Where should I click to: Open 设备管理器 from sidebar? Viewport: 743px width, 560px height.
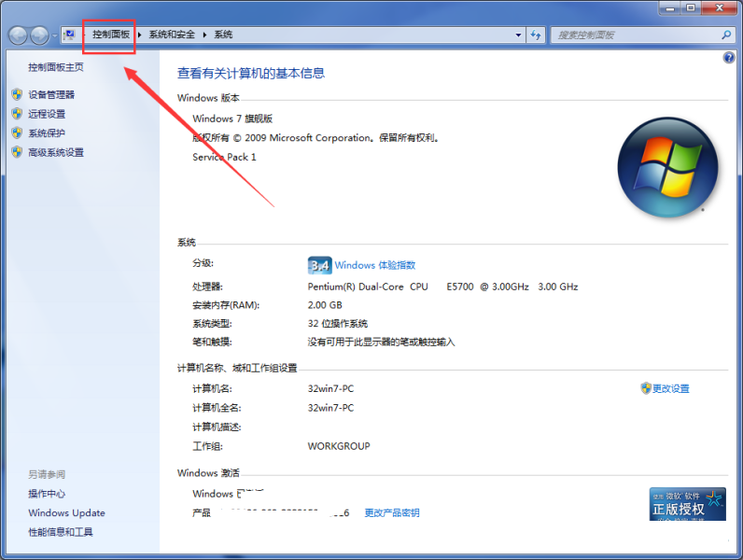51,95
